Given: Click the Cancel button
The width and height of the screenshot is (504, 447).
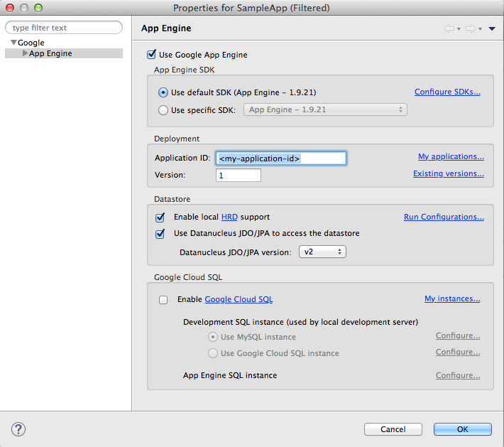Looking at the screenshot, I should point(393,429).
